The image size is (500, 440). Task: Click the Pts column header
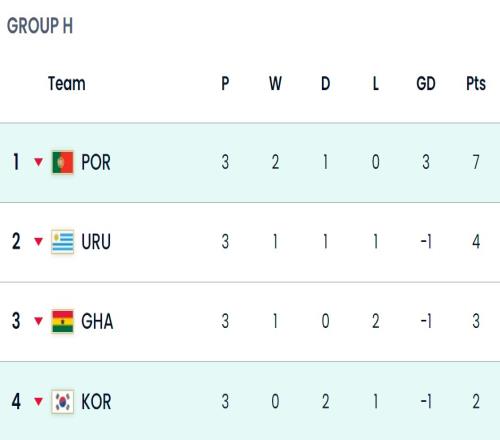point(476,83)
